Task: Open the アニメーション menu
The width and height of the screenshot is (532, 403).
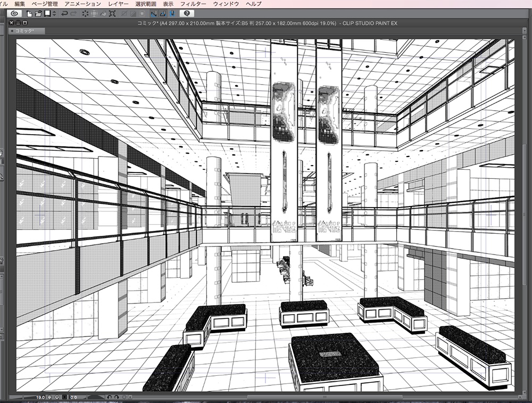Action: (x=83, y=4)
